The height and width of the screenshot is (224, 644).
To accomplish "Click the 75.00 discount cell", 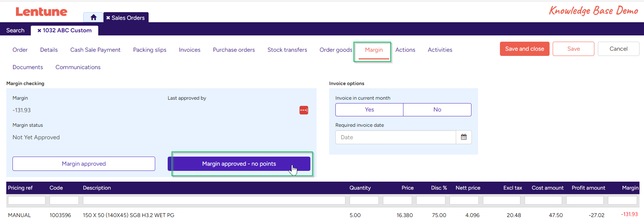I will click(x=439, y=215).
